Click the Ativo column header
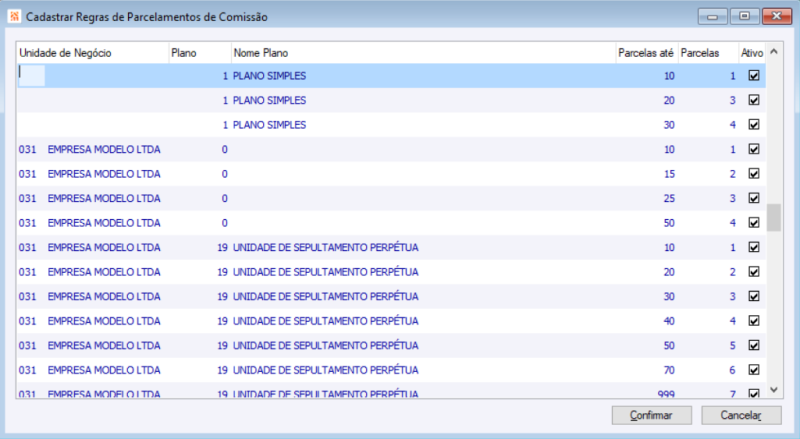The height and width of the screenshot is (439, 800). [x=752, y=53]
